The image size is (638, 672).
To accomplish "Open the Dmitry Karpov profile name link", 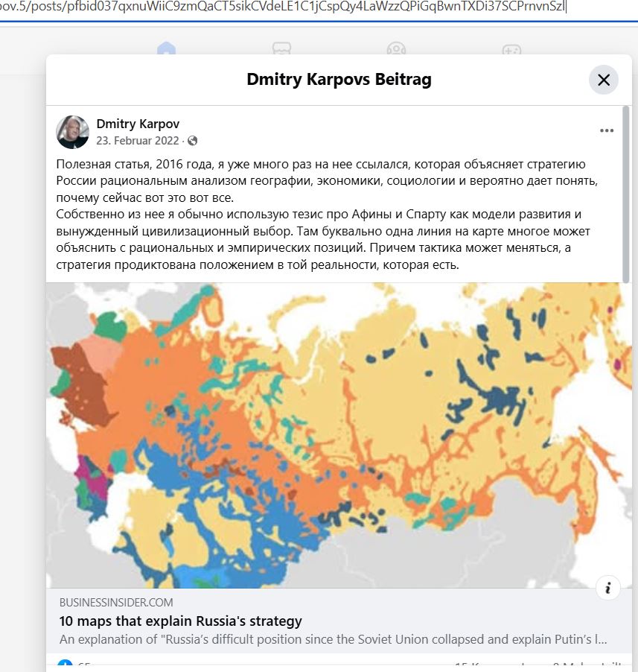I will click(x=138, y=124).
